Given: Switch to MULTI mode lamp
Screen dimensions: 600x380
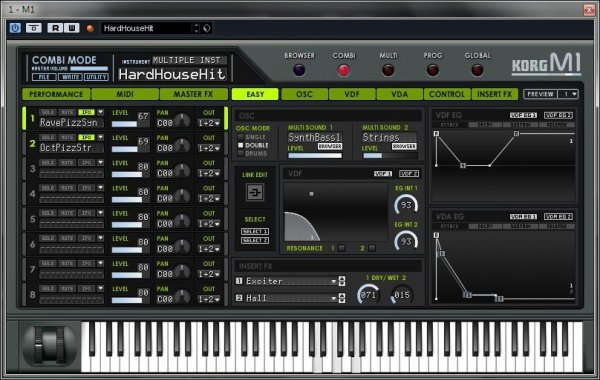Looking at the screenshot, I should (x=388, y=70).
